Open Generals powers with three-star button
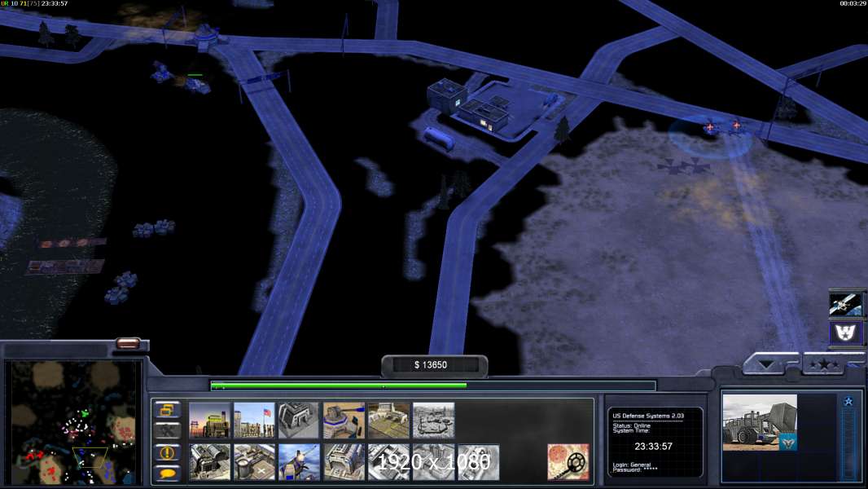Screen dimensions: 868x489 [824, 363]
